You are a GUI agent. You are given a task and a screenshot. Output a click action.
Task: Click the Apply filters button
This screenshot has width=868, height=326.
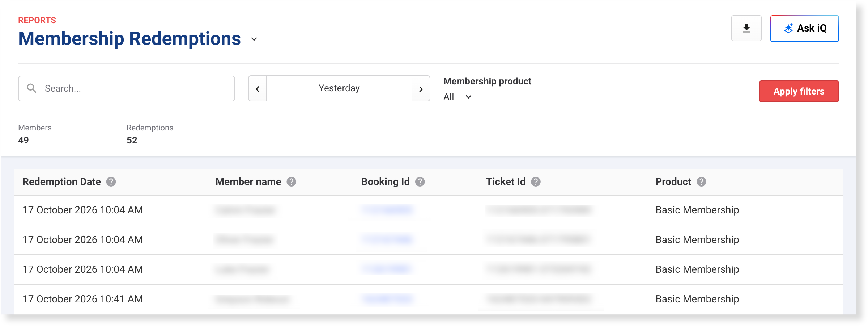(799, 91)
